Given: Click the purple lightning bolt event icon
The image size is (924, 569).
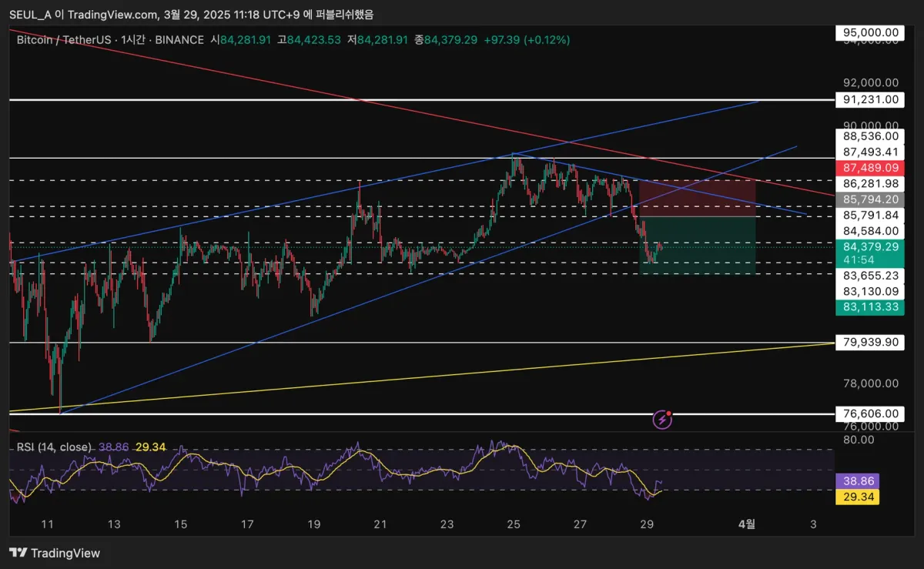Looking at the screenshot, I should click(663, 419).
